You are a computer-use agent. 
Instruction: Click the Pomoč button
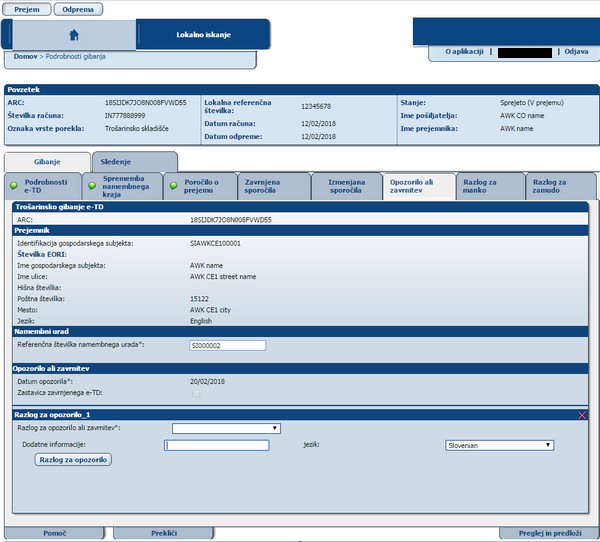click(54, 533)
